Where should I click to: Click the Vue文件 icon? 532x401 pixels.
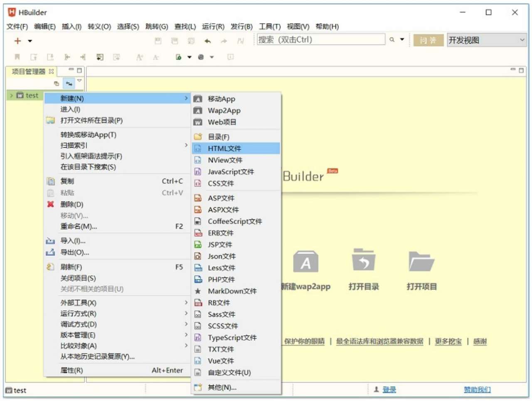[x=198, y=361]
